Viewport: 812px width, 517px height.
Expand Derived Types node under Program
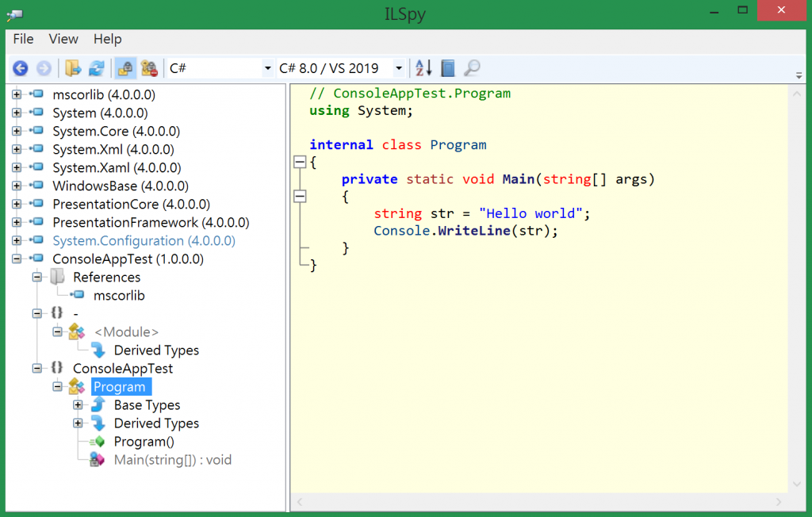click(x=78, y=423)
